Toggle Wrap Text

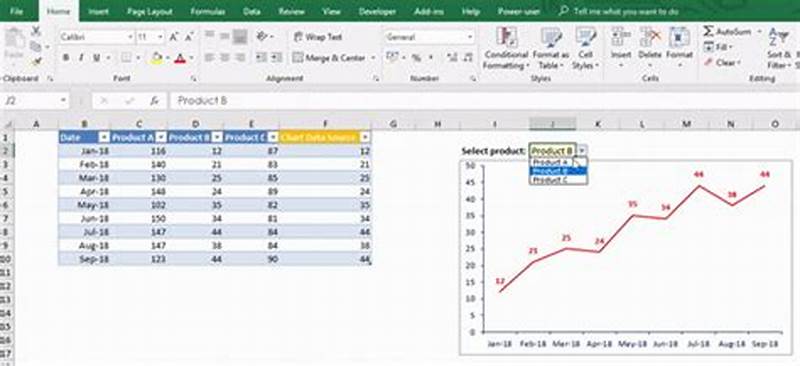click(317, 37)
